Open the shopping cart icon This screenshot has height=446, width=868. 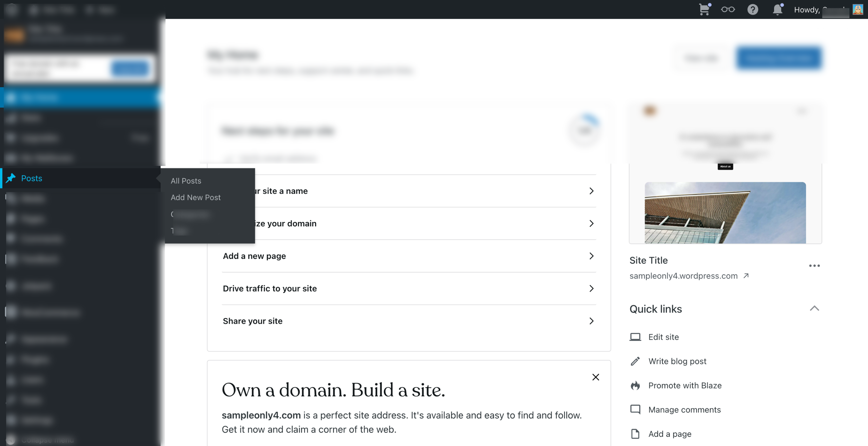click(704, 10)
